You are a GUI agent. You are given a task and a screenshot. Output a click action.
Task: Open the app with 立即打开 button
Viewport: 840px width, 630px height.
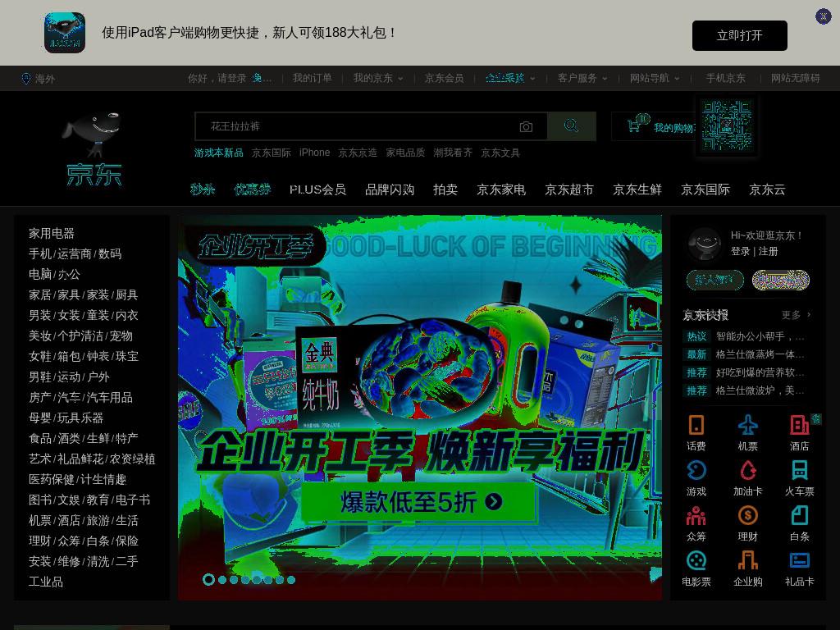[x=739, y=35]
